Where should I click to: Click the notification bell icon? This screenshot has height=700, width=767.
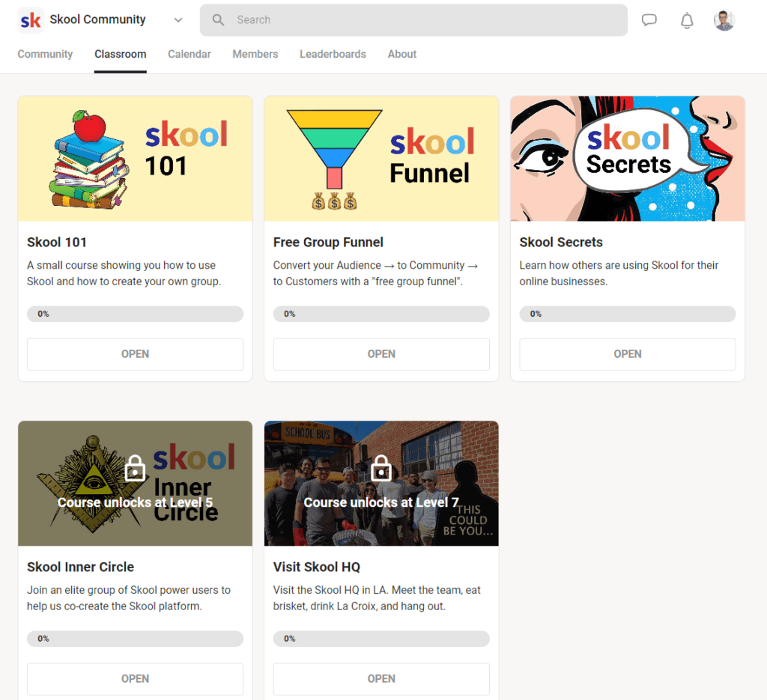pyautogui.click(x=686, y=20)
